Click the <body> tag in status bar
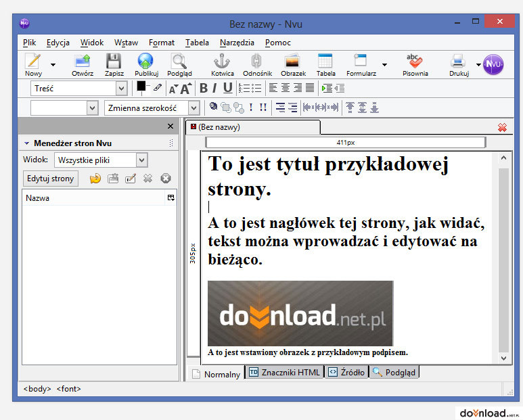The image size is (523, 420). point(37,389)
